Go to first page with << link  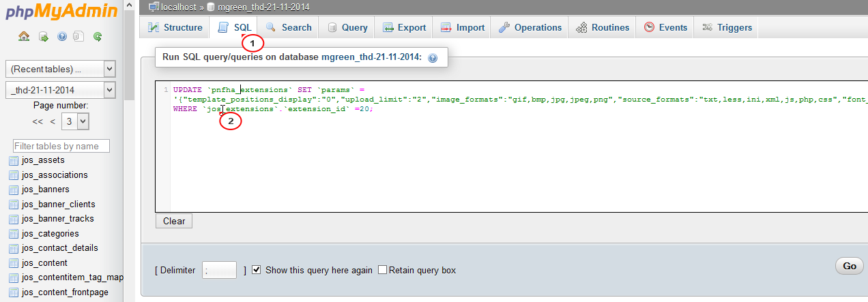click(38, 121)
